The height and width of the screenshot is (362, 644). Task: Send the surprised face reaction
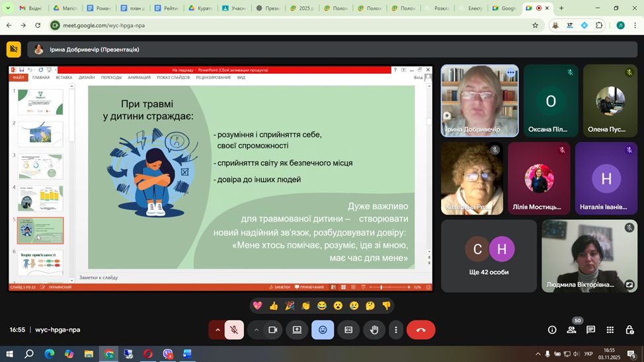point(338,305)
